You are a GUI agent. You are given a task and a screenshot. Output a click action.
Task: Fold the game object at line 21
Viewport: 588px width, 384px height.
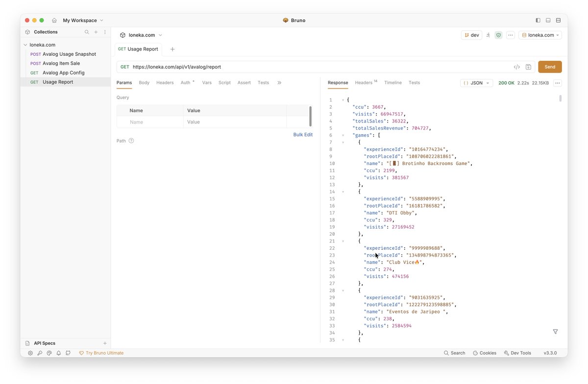343,241
